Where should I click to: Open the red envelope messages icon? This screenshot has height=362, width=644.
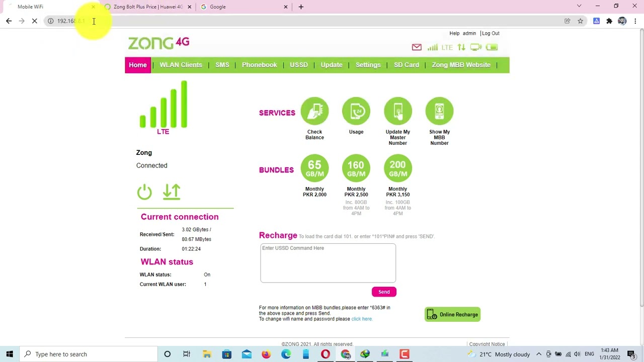[x=417, y=47]
